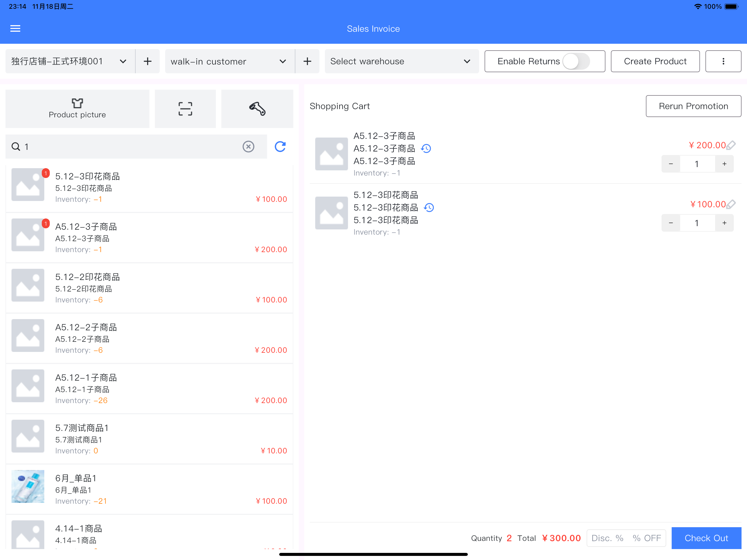Select product A5.12-2子商品 in the list
The height and width of the screenshot is (560, 747).
149,339
